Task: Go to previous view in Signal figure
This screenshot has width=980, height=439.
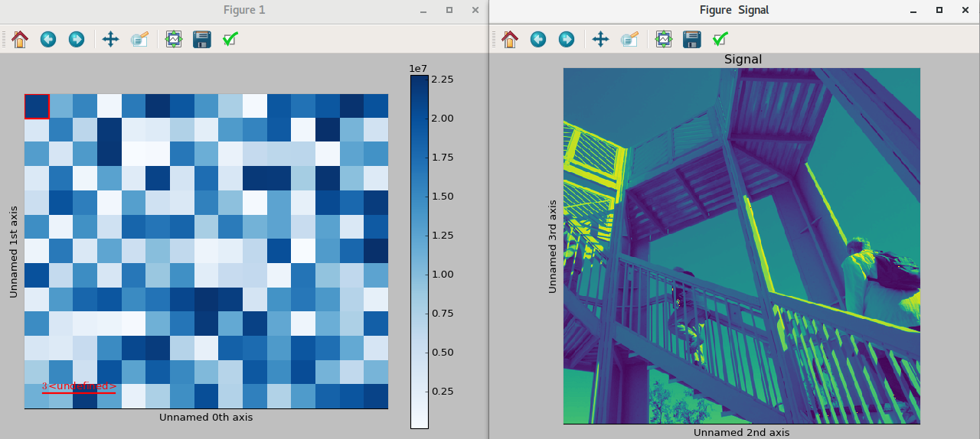Action: pyautogui.click(x=538, y=39)
